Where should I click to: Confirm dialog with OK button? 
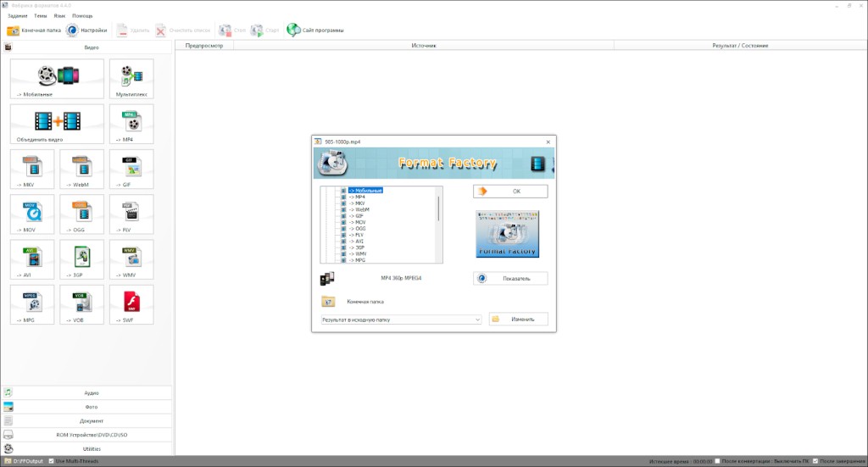[510, 192]
